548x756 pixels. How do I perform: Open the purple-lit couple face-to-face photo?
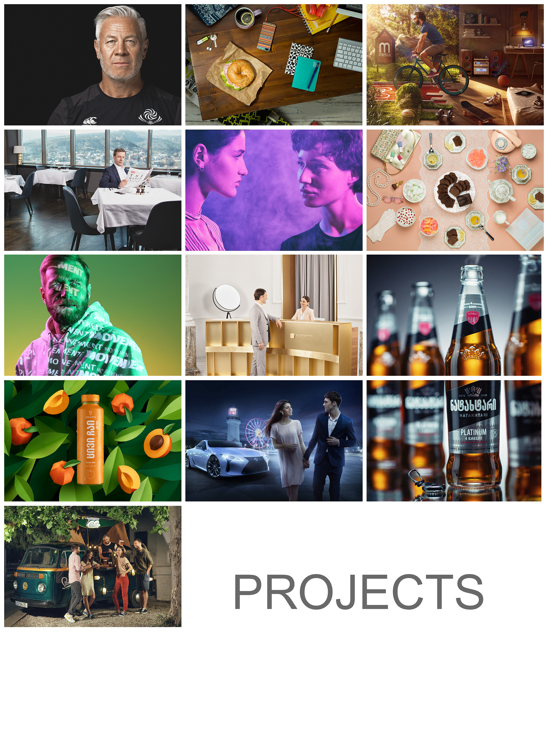[274, 190]
